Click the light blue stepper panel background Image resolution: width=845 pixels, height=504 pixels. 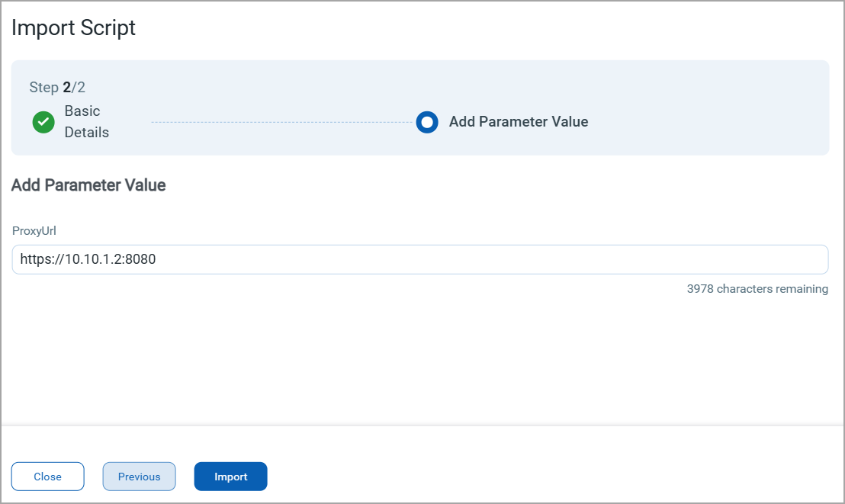click(x=686, y=91)
